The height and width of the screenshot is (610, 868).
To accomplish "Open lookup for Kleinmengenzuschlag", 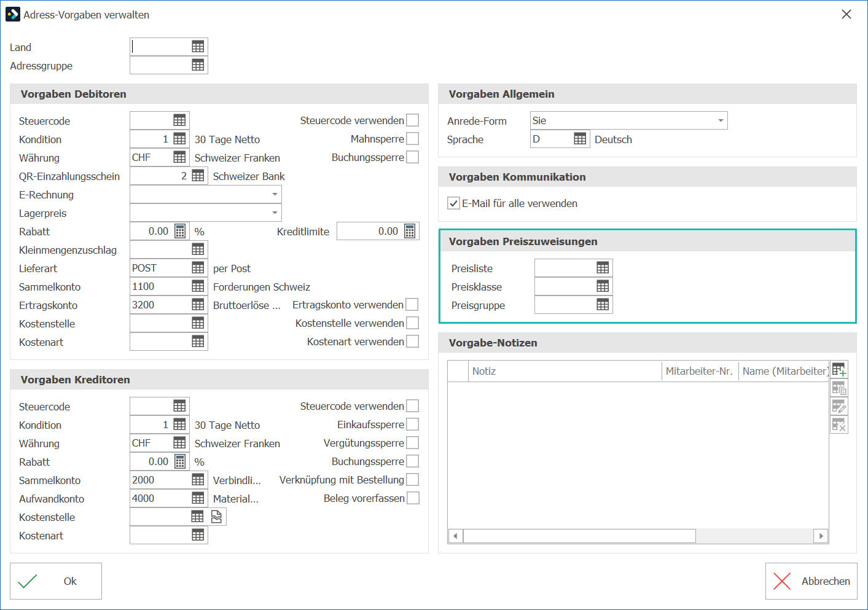I will coord(198,249).
